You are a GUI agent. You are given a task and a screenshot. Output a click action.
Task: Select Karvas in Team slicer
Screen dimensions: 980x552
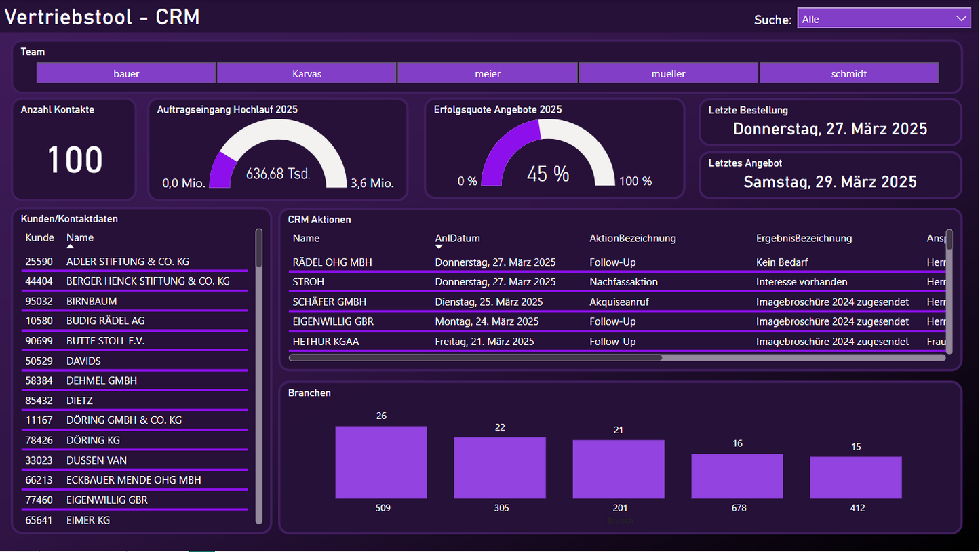[307, 73]
